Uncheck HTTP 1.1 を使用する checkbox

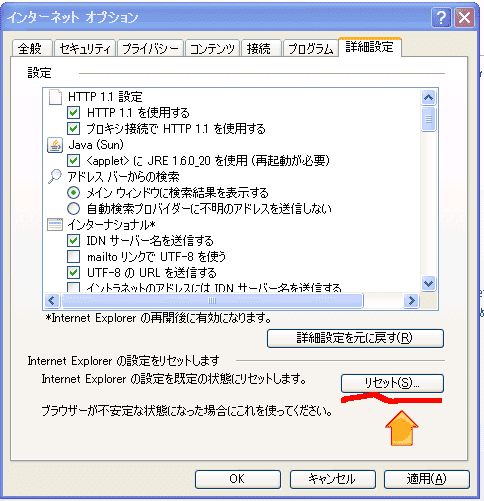[73, 113]
